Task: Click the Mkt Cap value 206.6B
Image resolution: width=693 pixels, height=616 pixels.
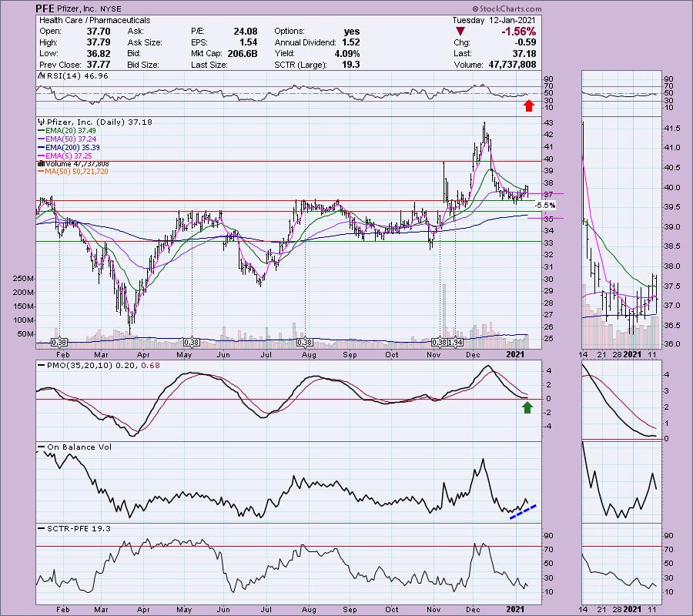Action: click(243, 53)
